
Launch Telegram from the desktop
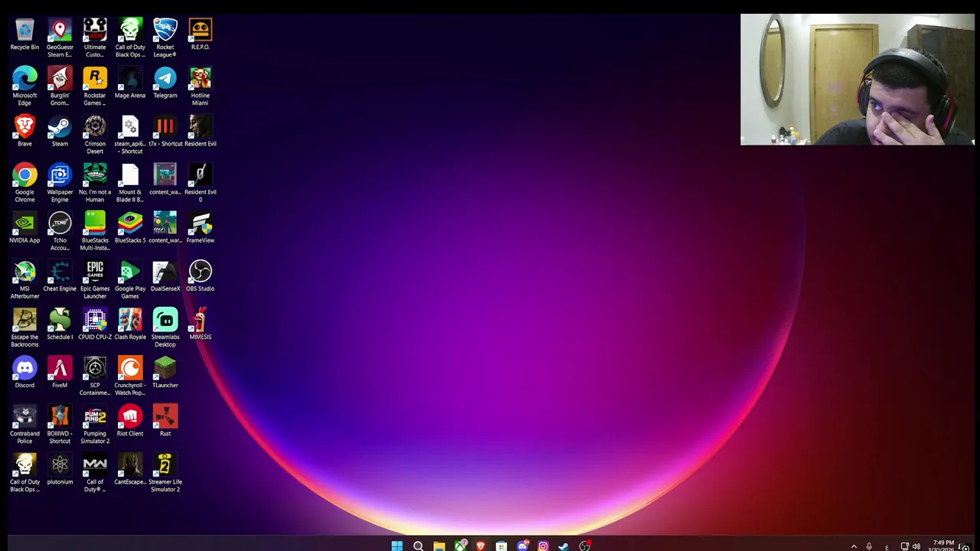(165, 83)
